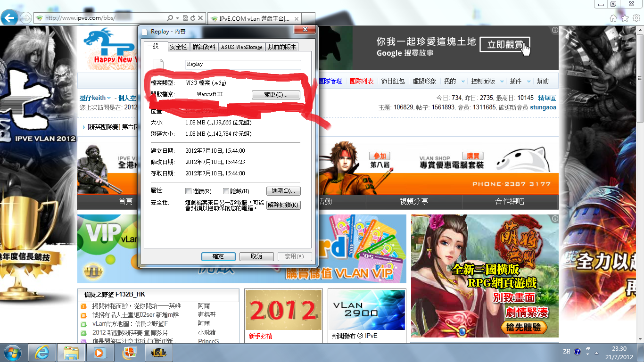Confirm with the 確定 button
The image size is (644, 362).
[218, 256]
